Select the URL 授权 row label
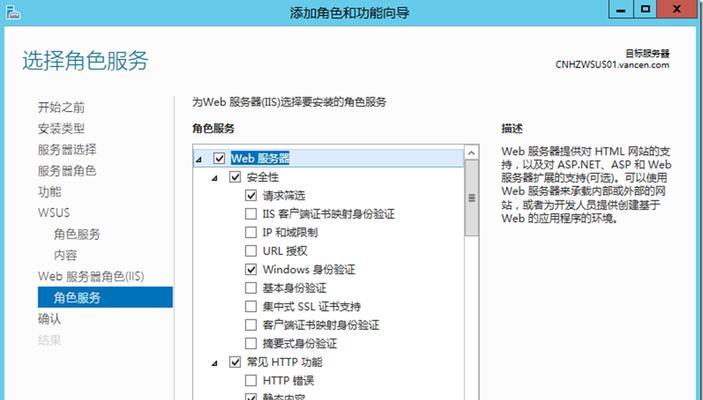The image size is (703, 400). click(x=285, y=251)
